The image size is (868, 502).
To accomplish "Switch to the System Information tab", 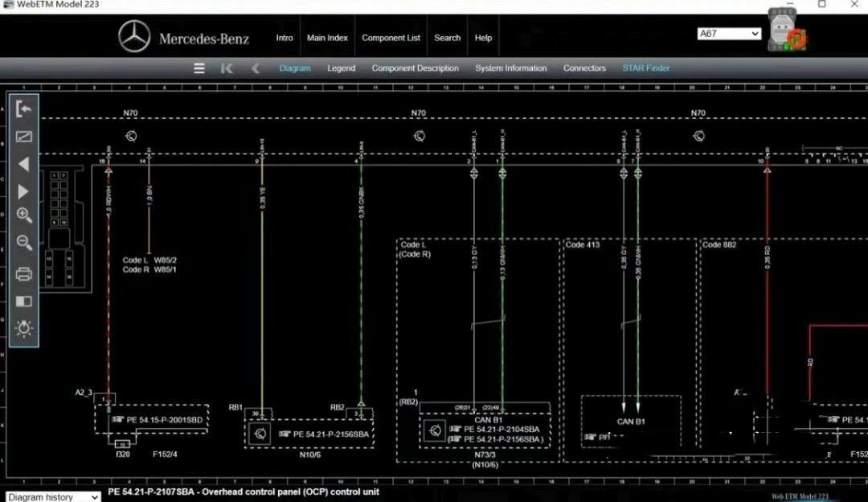I will point(511,68).
